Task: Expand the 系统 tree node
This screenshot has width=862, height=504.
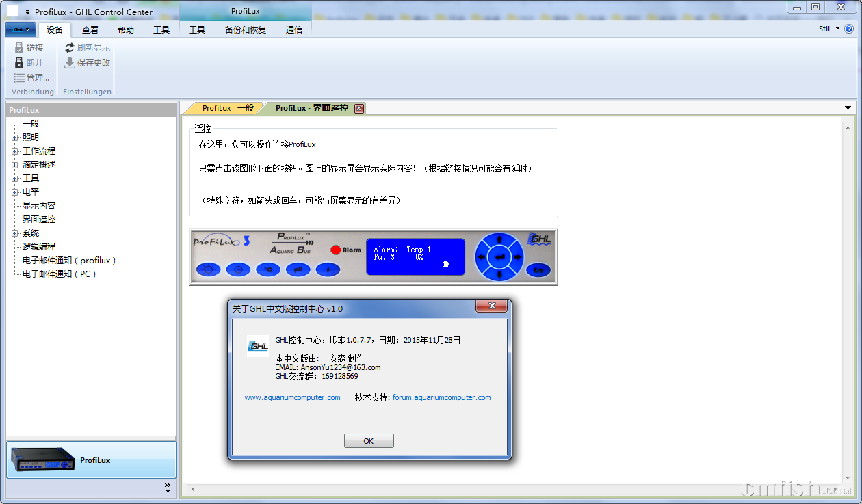Action: pyautogui.click(x=14, y=233)
